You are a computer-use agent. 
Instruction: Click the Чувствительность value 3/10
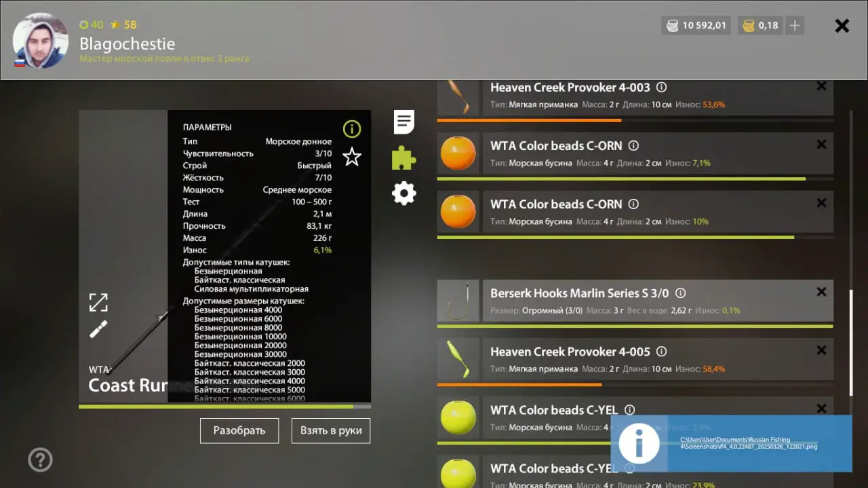[323, 153]
